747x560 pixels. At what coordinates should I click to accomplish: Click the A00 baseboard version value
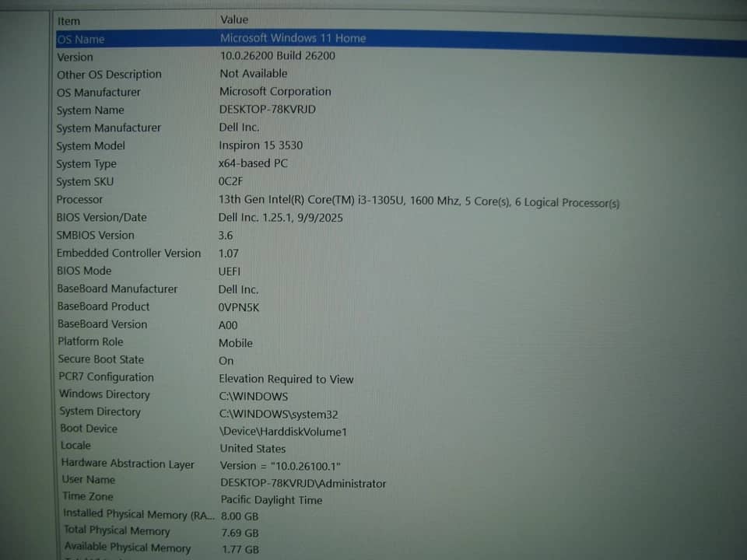coord(228,325)
